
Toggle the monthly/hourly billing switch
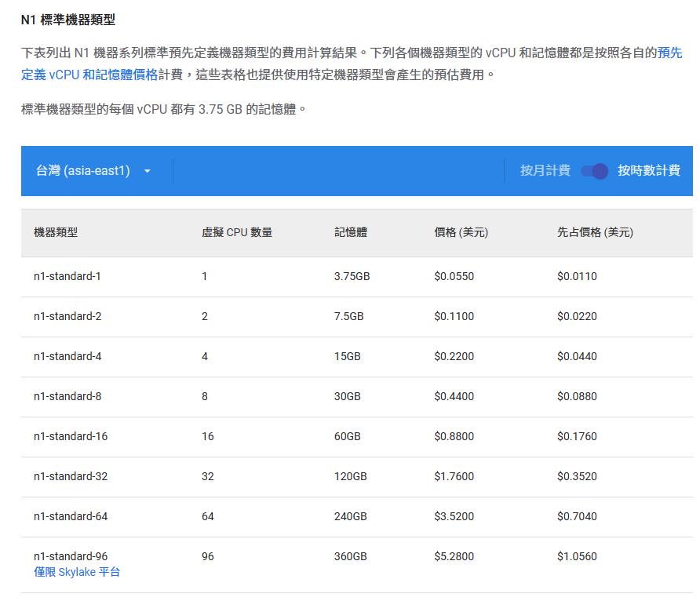click(594, 171)
